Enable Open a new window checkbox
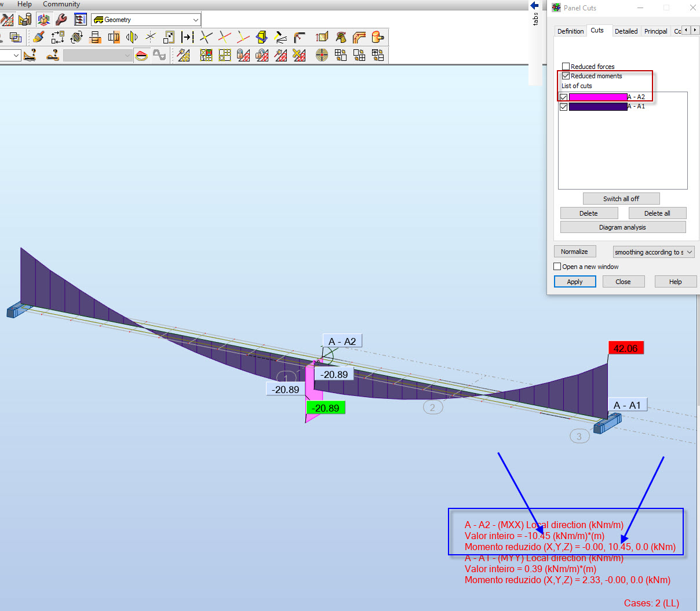Screen dimensions: 700x611 (557, 267)
